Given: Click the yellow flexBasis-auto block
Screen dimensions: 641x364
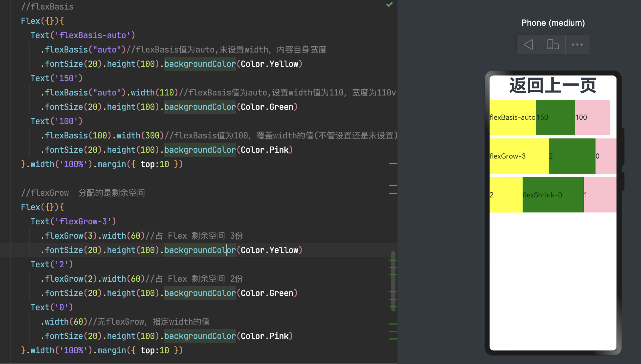Looking at the screenshot, I should point(512,117).
